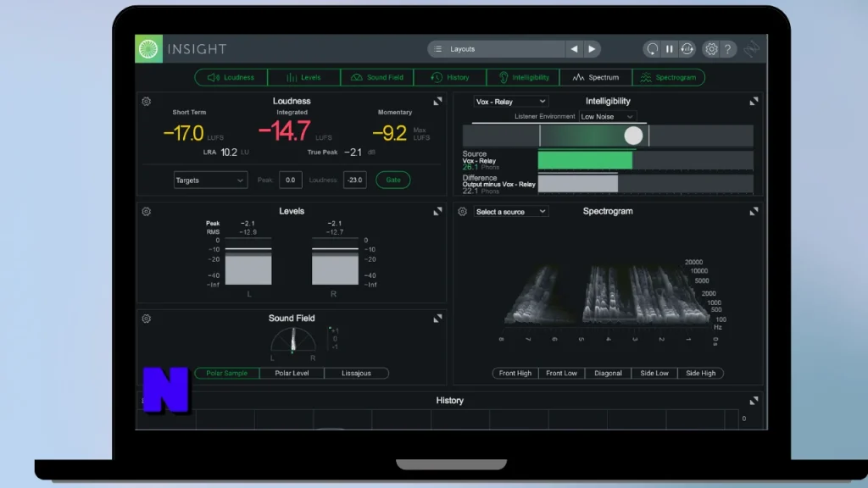
Task: Toggle the Gate button in Loudness
Action: 393,180
